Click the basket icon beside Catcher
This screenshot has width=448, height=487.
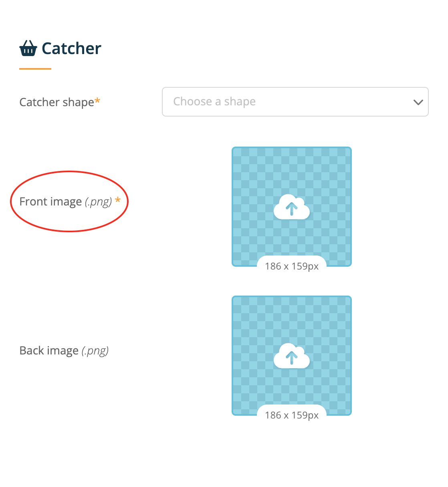coord(28,48)
